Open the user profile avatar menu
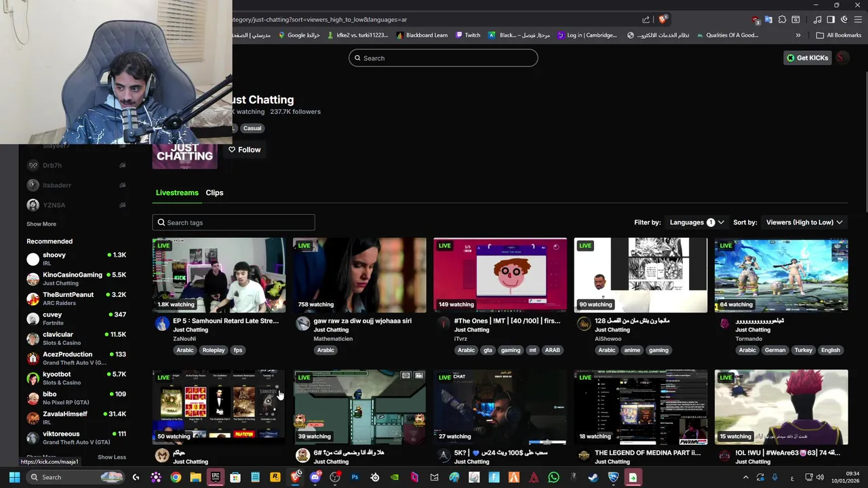The height and width of the screenshot is (488, 868). click(842, 58)
